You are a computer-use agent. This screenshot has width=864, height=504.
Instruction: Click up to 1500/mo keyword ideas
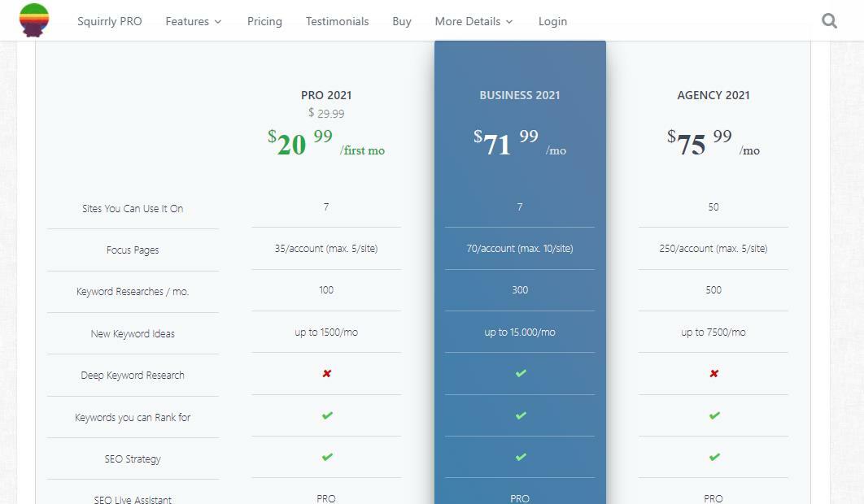point(326,332)
